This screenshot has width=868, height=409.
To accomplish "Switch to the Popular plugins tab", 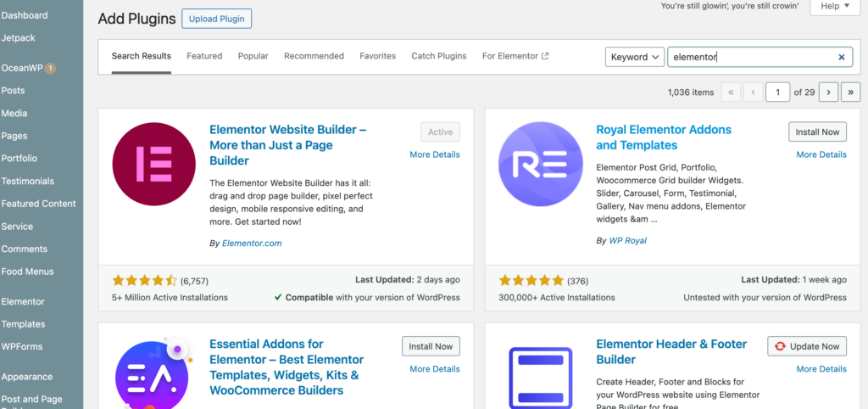I will coord(253,56).
